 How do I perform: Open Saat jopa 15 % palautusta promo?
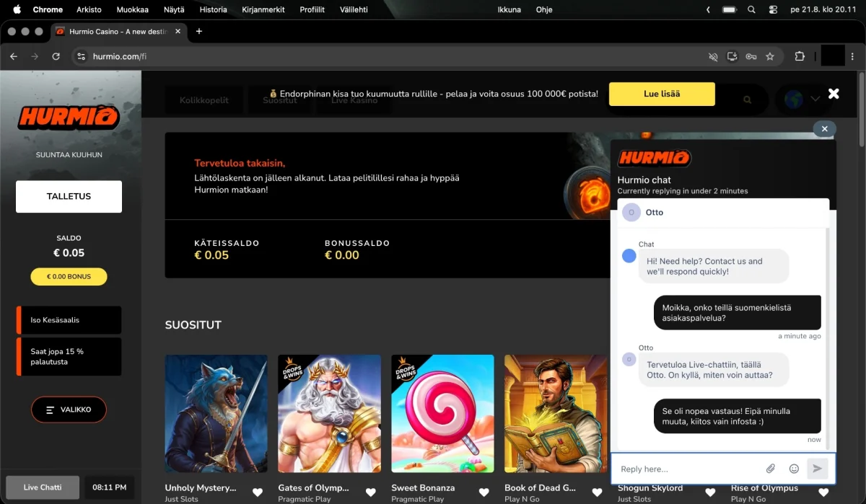(x=69, y=356)
